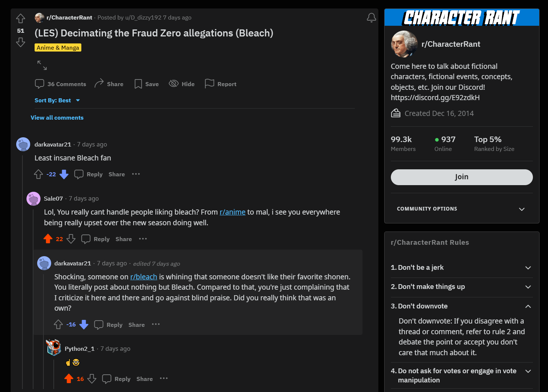The image size is (548, 392).
Task: Open the 36 Comments bubble icon
Action: click(39, 84)
